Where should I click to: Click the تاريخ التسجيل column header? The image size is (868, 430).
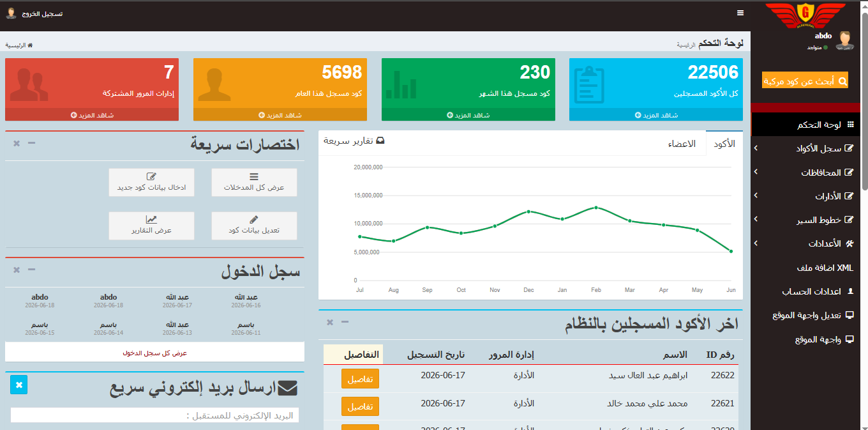tap(437, 355)
